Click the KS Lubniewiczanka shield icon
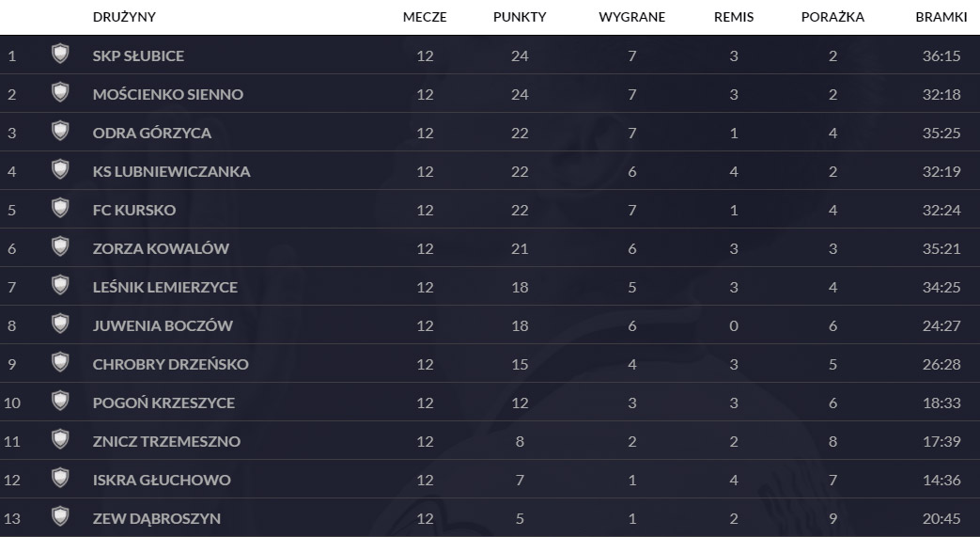This screenshot has height=537, width=980. tap(60, 170)
